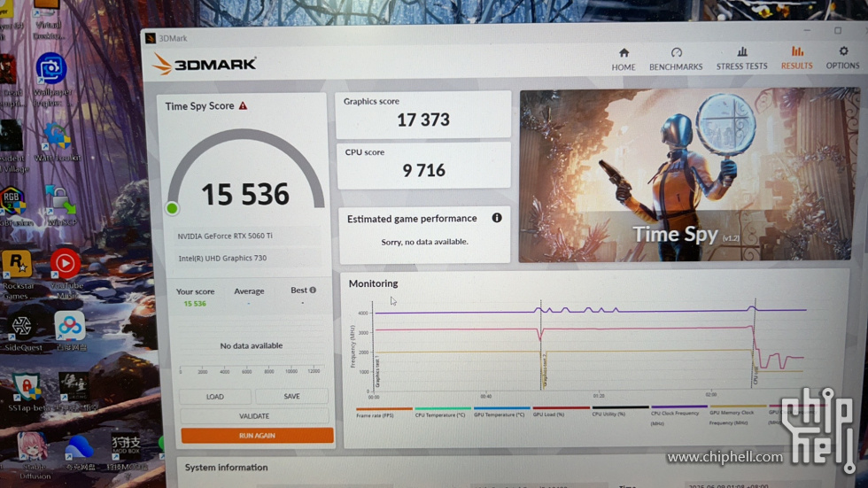This screenshot has height=488, width=868.
Task: Click the overall score 15 536
Action: pos(245,194)
